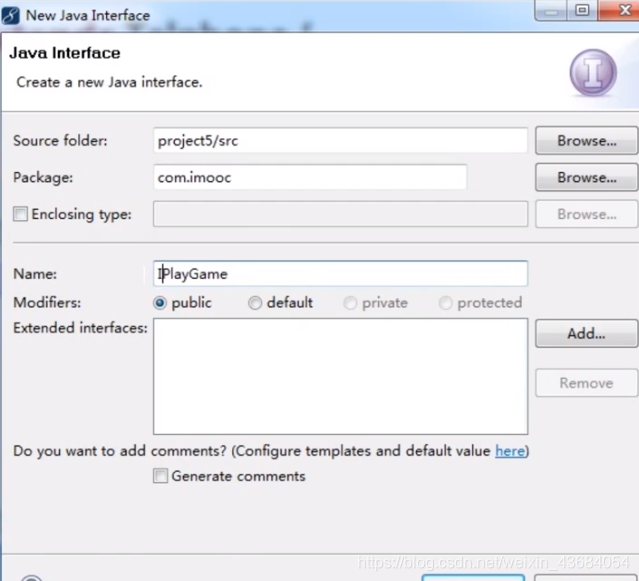Screen dimensions: 639x581
Task: Enable the Generate comments checkbox
Action: point(160,476)
